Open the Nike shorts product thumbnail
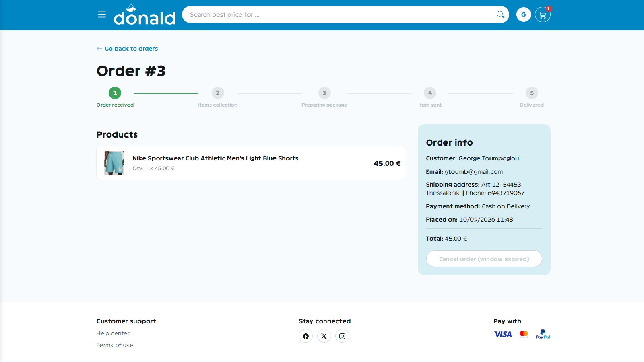The width and height of the screenshot is (644, 362). point(114,163)
